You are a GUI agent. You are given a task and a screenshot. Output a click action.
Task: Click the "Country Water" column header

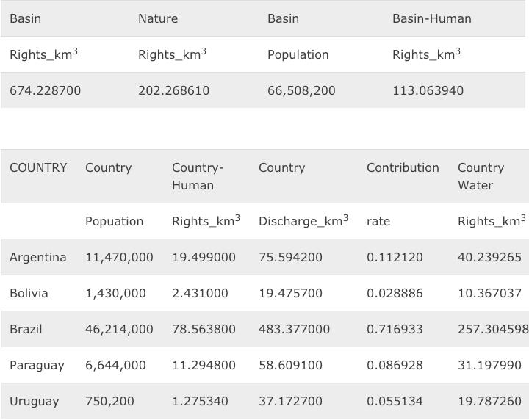(481, 176)
